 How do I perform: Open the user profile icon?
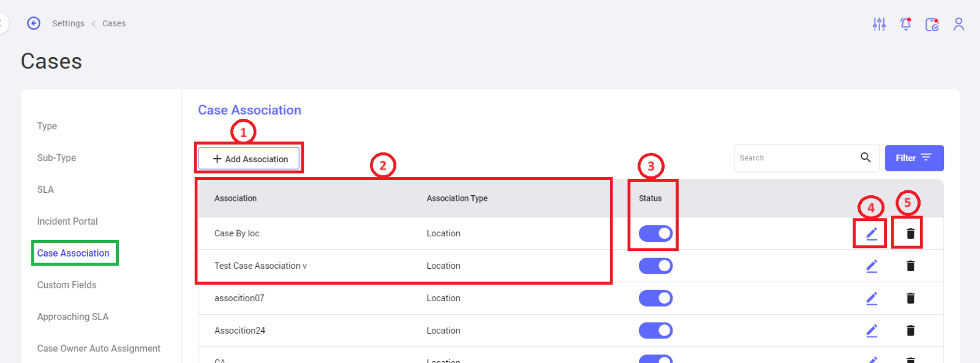click(959, 24)
